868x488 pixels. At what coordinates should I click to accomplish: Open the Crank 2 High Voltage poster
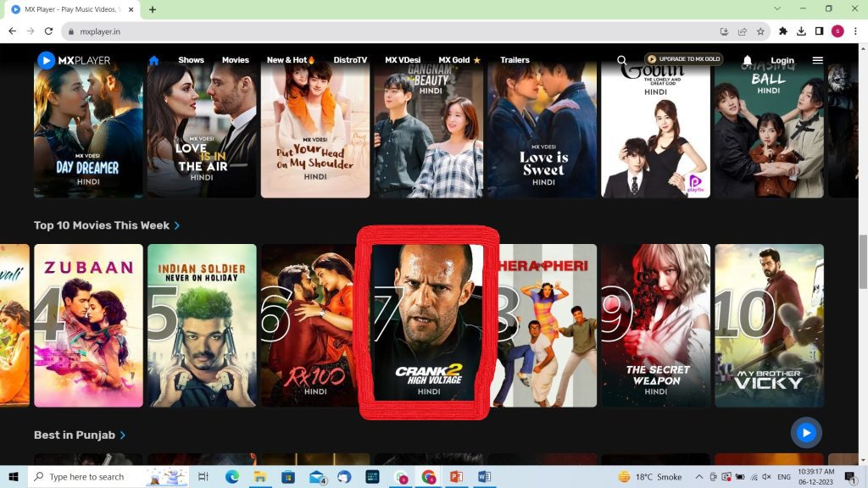[428, 323]
